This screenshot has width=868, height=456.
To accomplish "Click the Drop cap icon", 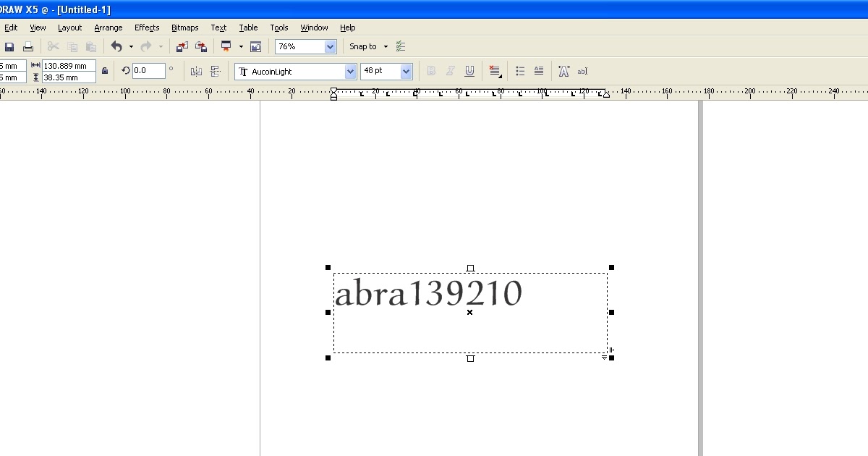I will click(539, 71).
